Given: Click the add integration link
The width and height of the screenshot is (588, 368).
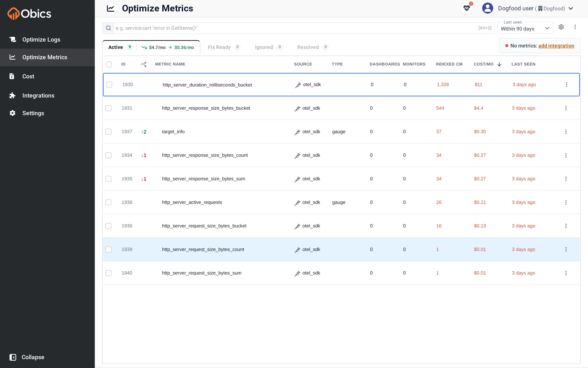Looking at the screenshot, I should [x=556, y=46].
